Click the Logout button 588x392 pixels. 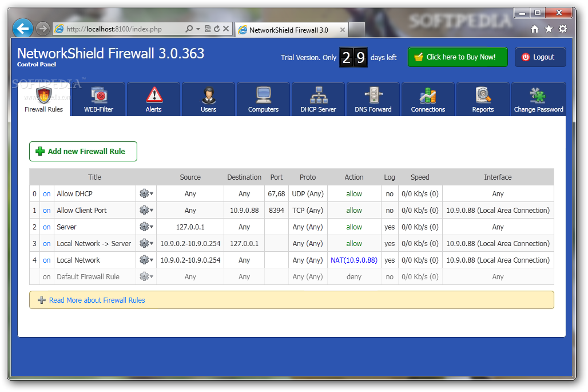[x=540, y=57]
